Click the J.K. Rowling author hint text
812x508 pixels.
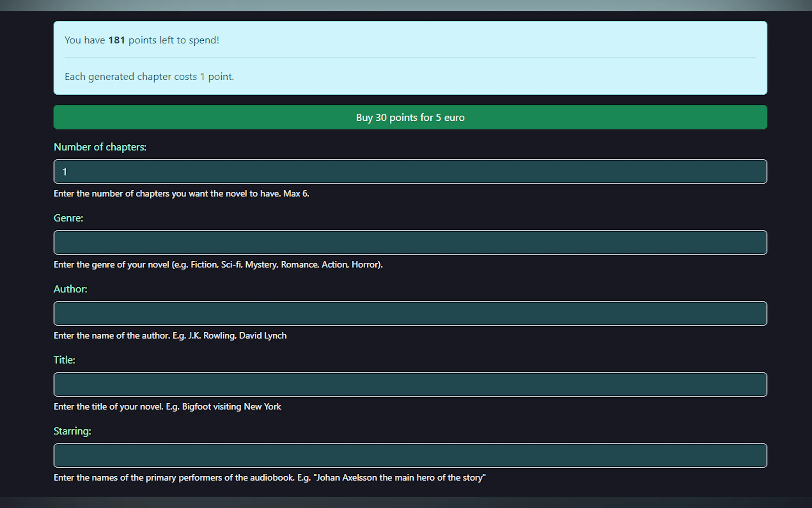click(170, 336)
